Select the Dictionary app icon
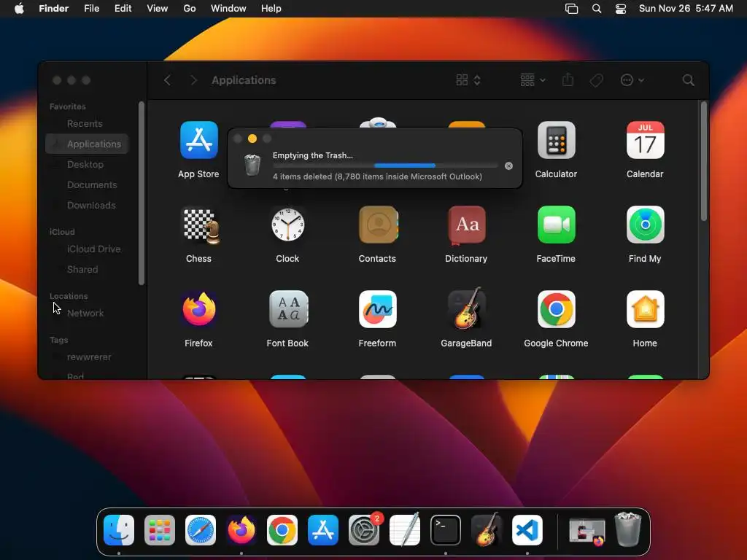The width and height of the screenshot is (747, 560). pos(466,225)
